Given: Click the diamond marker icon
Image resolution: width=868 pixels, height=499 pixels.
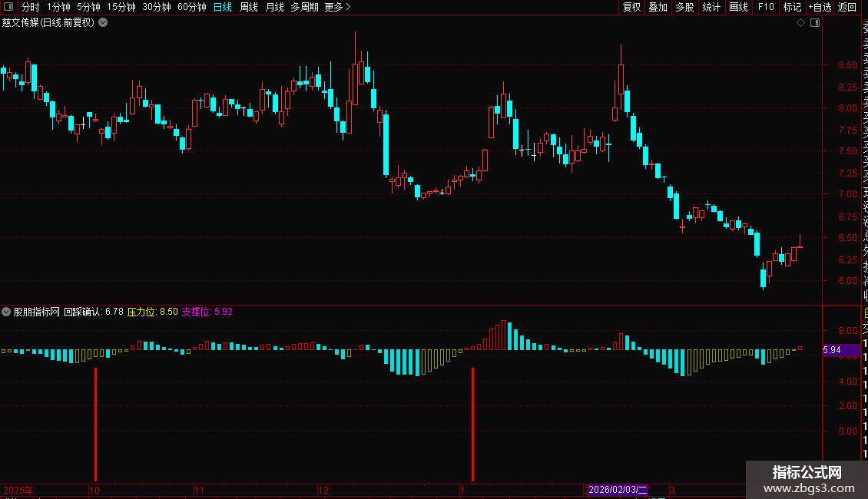Looking at the screenshot, I should (800, 23).
